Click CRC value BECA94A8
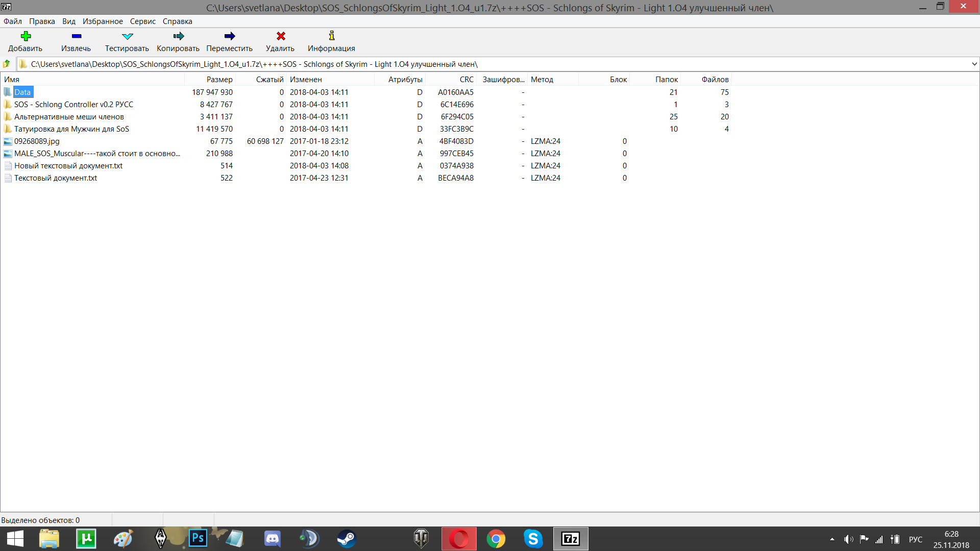Screen dimensions: 980x551 pyautogui.click(x=456, y=178)
